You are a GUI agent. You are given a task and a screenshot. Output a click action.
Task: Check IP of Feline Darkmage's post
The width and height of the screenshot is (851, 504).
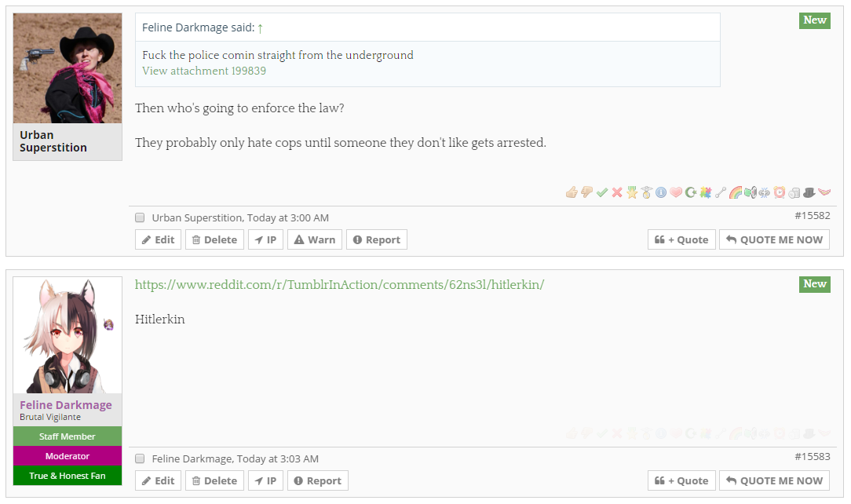(x=265, y=480)
